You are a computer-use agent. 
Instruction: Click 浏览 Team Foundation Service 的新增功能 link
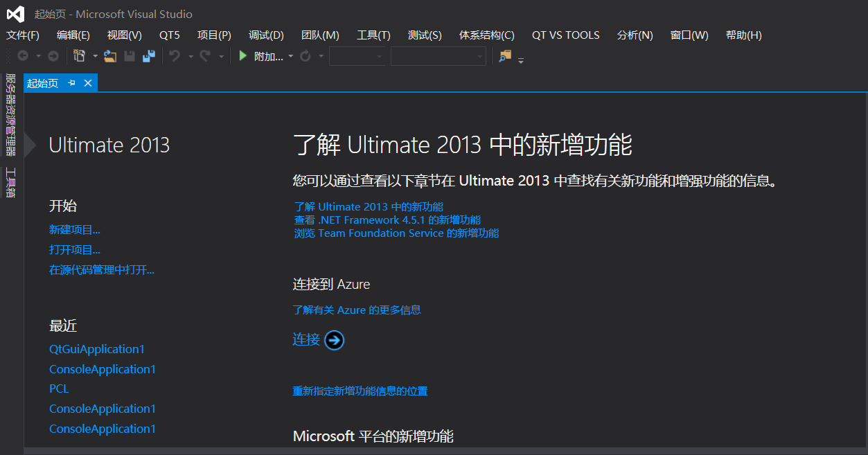pos(396,233)
